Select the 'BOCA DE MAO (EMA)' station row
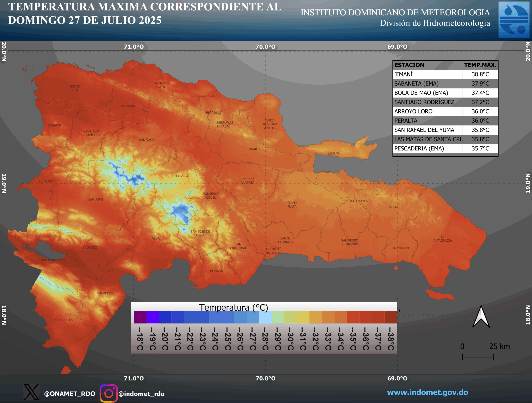The width and height of the screenshot is (532, 403). tap(445, 93)
